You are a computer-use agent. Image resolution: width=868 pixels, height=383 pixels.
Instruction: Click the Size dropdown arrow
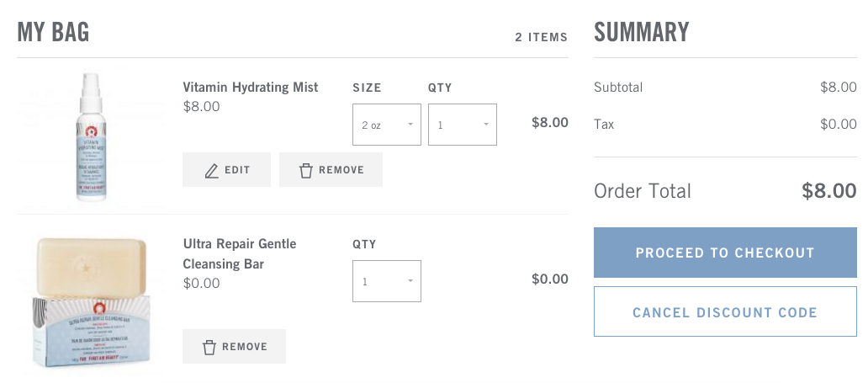[x=410, y=125]
